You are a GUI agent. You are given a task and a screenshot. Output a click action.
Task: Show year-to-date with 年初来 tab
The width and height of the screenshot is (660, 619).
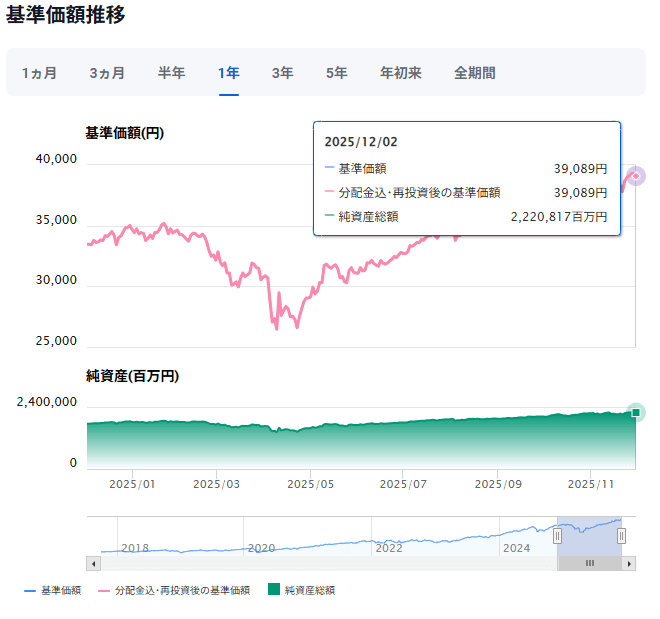tap(401, 73)
